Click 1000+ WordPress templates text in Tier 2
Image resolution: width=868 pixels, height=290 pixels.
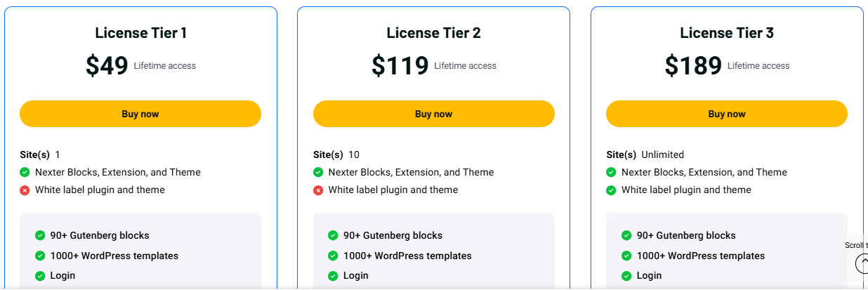(407, 256)
